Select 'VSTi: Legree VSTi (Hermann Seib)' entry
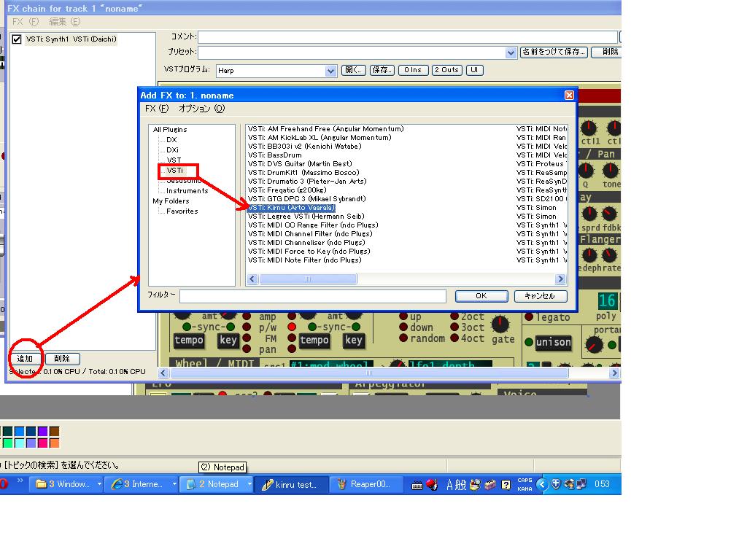This screenshot has width=747, height=560. tap(306, 216)
